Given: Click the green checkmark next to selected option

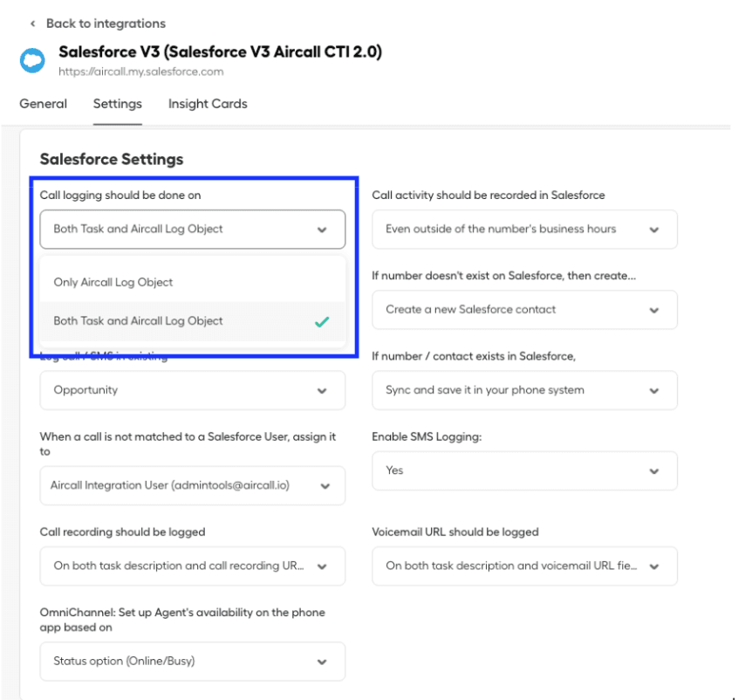Looking at the screenshot, I should [x=322, y=321].
